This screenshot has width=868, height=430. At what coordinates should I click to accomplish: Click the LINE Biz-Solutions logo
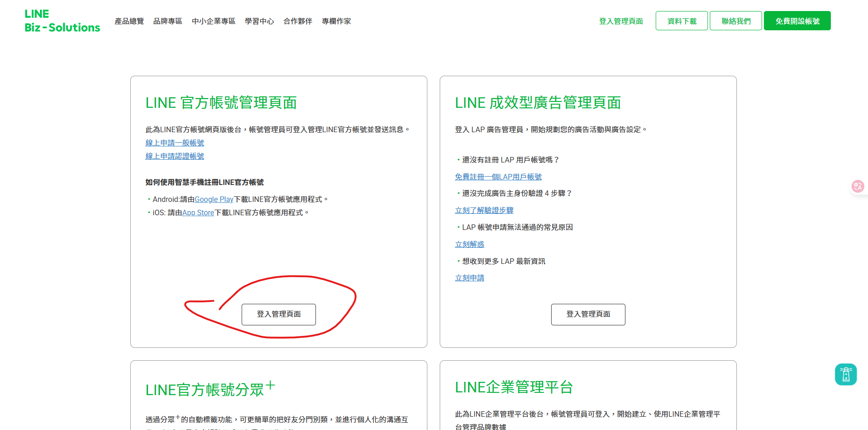[x=62, y=21]
